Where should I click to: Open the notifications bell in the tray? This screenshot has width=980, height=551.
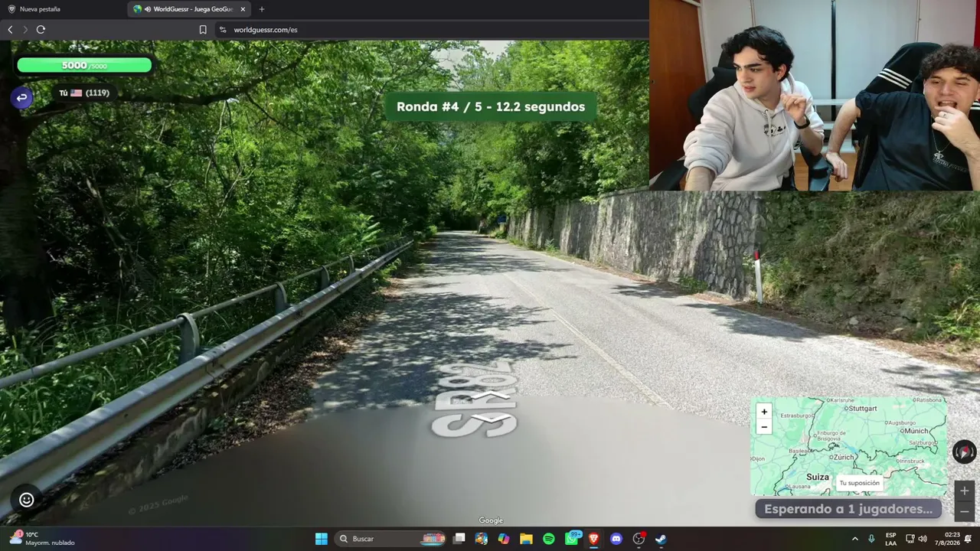pyautogui.click(x=969, y=539)
